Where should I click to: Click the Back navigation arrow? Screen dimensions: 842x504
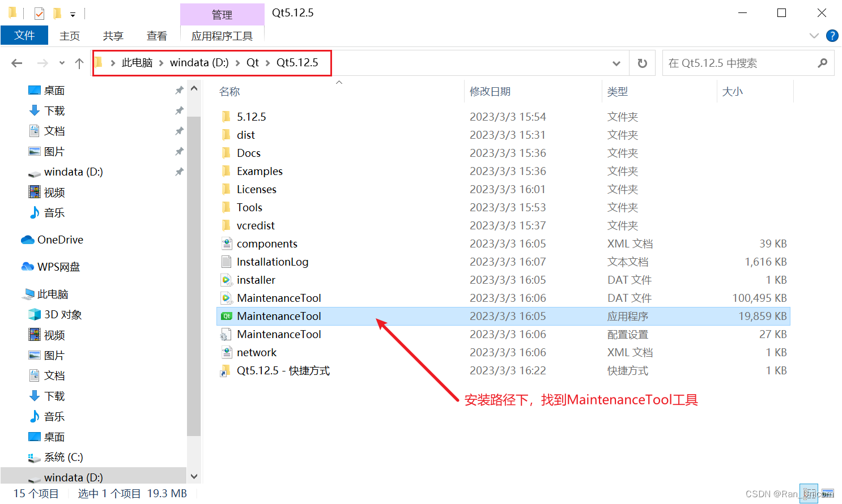click(x=17, y=63)
